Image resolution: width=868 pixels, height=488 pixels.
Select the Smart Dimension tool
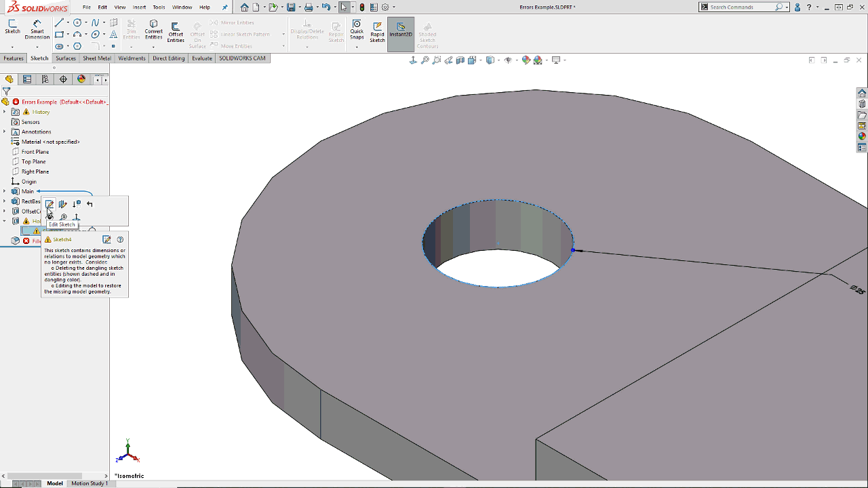click(x=37, y=28)
